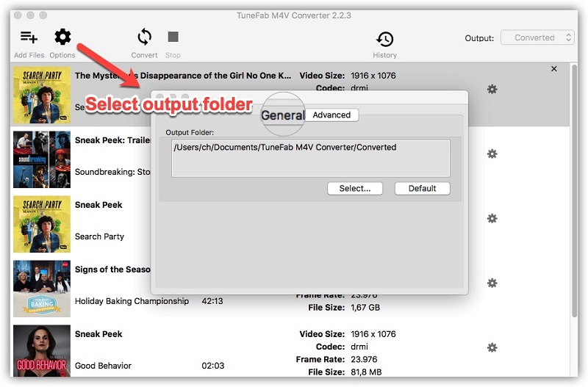Image resolution: width=588 pixels, height=387 pixels.
Task: Open settings gear for Holiday Baking Championship
Action: 492,283
